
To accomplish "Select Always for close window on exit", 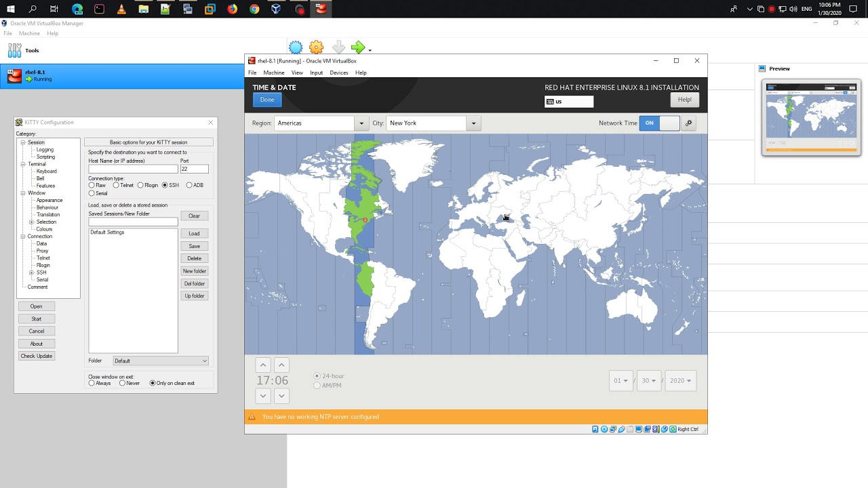I will [x=92, y=383].
